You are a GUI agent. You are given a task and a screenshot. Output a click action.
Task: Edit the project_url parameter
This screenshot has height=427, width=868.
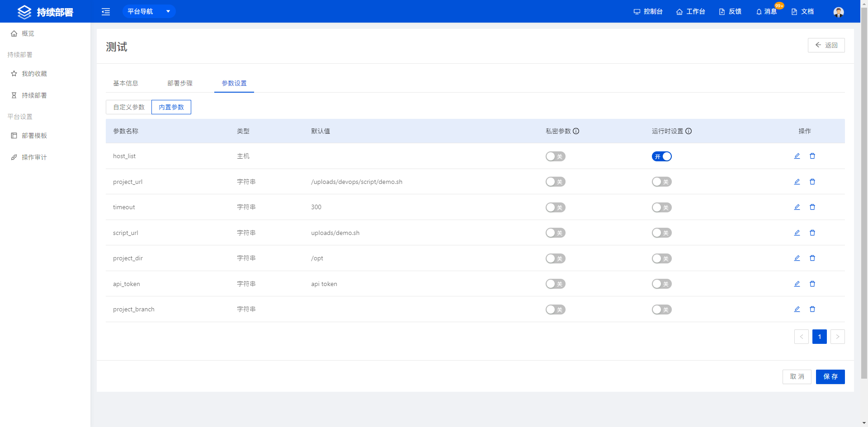coord(797,182)
